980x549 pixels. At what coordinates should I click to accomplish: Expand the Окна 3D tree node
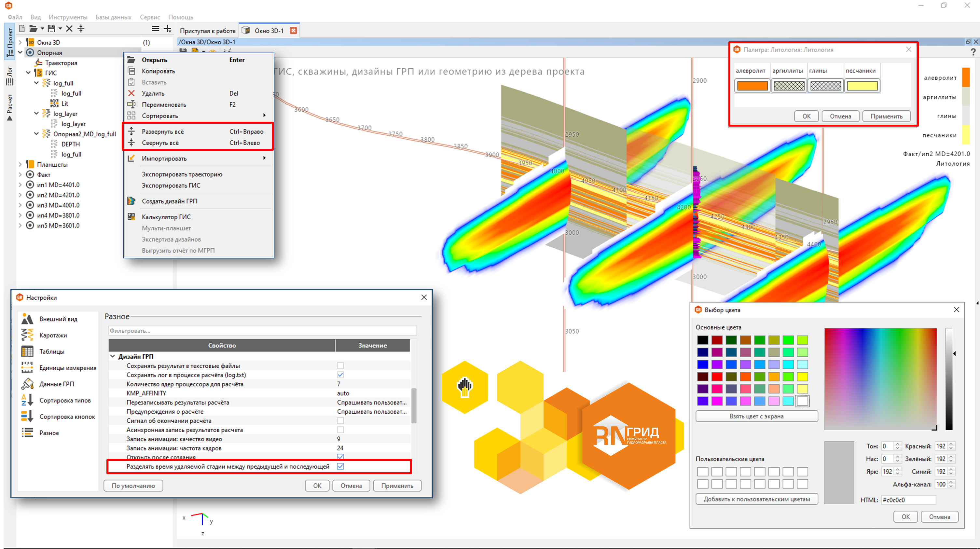[20, 42]
